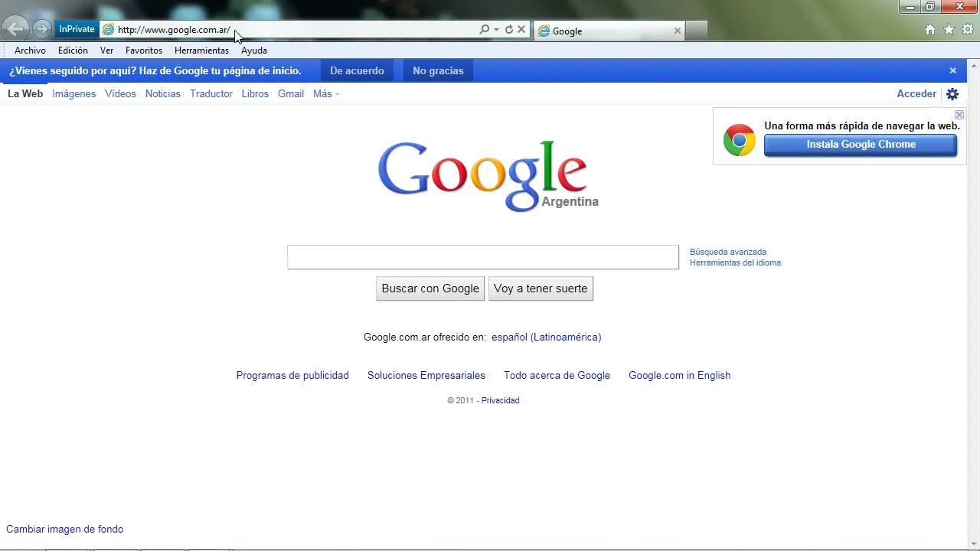Open the Favoritos menu
Viewport: 980px width, 551px height.
tap(144, 51)
